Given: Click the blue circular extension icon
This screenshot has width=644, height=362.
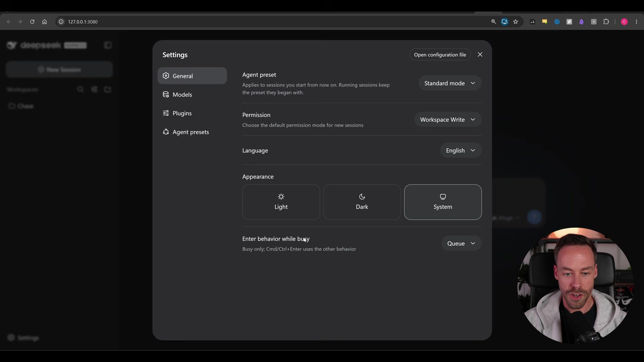Looking at the screenshot, I should pos(557,22).
